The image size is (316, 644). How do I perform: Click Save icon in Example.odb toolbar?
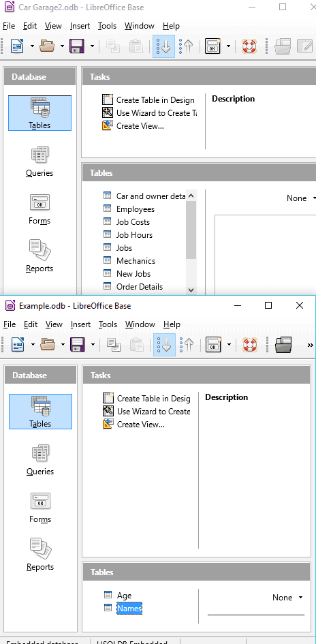[78, 345]
